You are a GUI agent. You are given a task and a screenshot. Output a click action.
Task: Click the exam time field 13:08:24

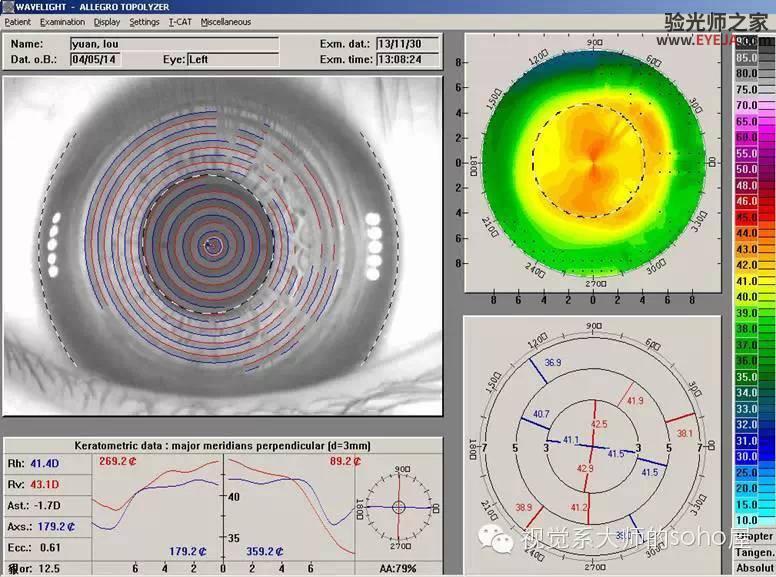408,59
